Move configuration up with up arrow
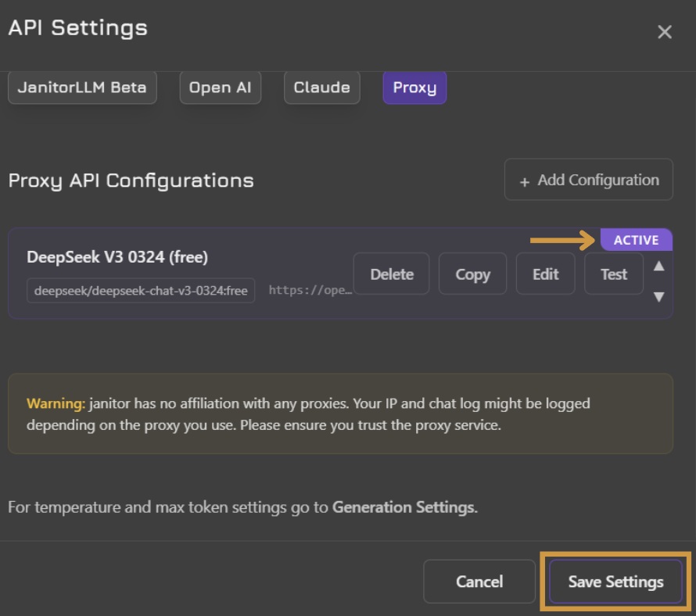Viewport: 696px width, 616px height. click(x=658, y=266)
